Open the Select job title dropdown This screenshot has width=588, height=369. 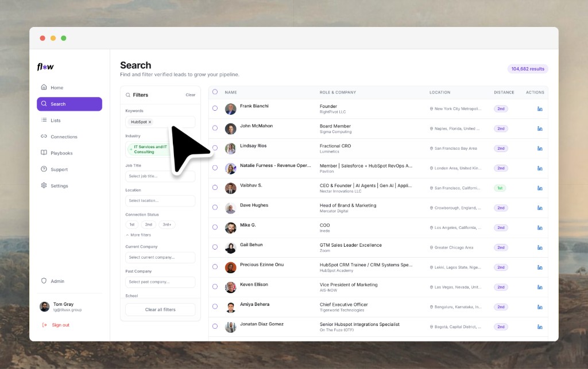point(160,176)
